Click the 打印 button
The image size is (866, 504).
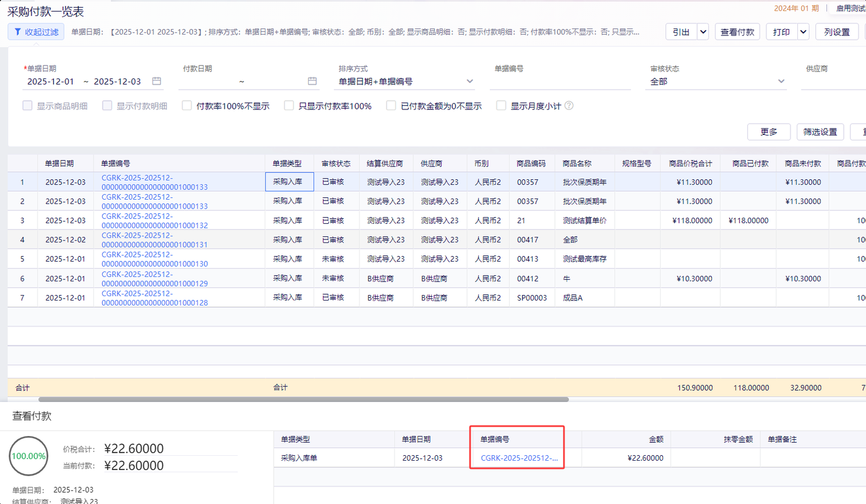click(x=782, y=32)
